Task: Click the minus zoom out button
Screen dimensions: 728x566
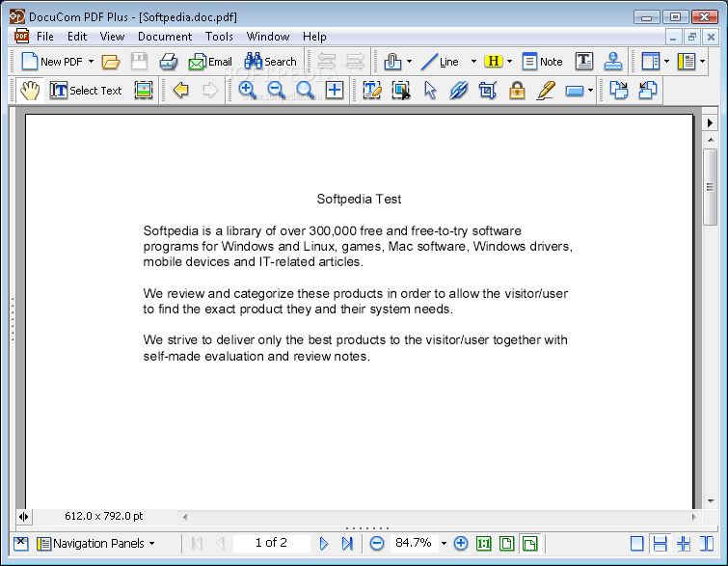Action: click(377, 543)
